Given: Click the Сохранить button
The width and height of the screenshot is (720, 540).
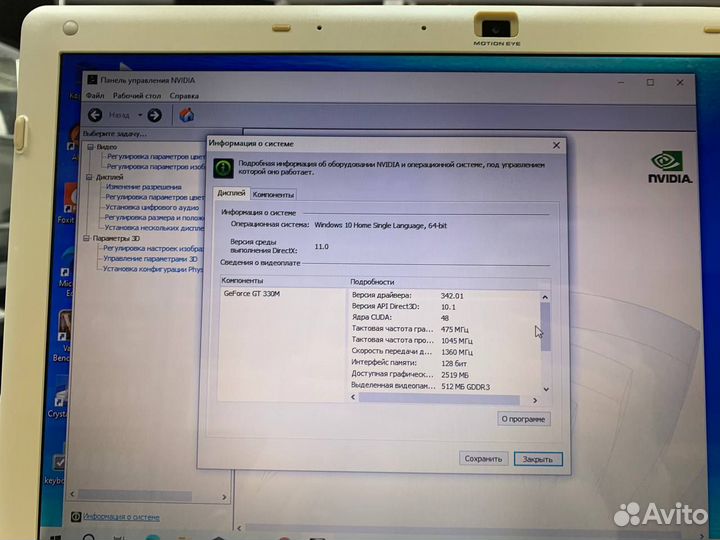Looking at the screenshot, I should coord(484,458).
